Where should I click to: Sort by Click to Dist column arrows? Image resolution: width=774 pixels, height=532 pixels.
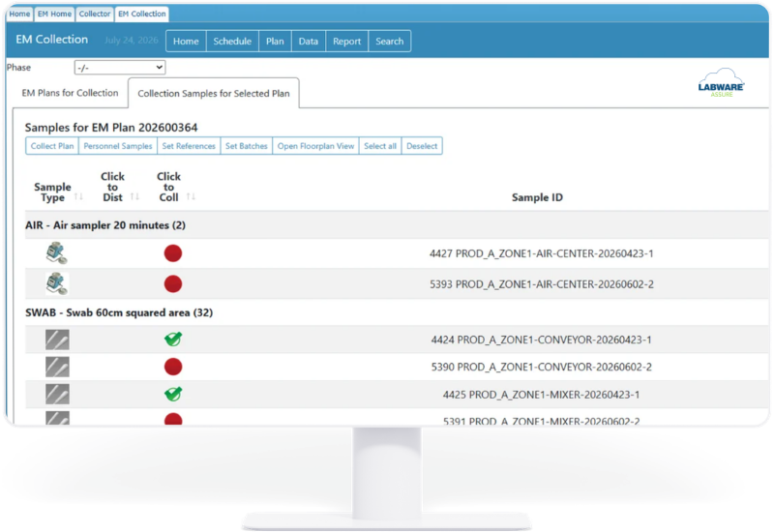point(134,197)
